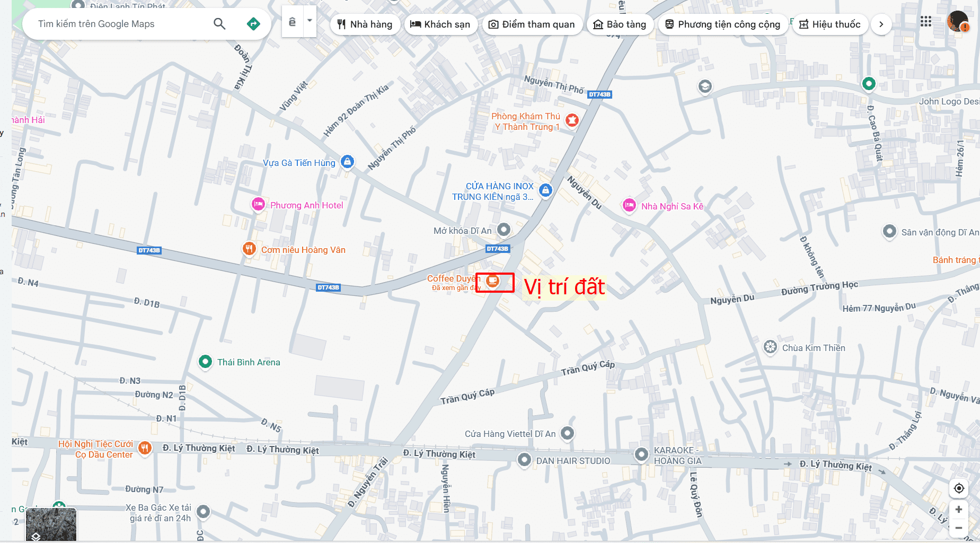Click the search magnifier icon
Image resolution: width=980 pixels, height=543 pixels.
219,24
